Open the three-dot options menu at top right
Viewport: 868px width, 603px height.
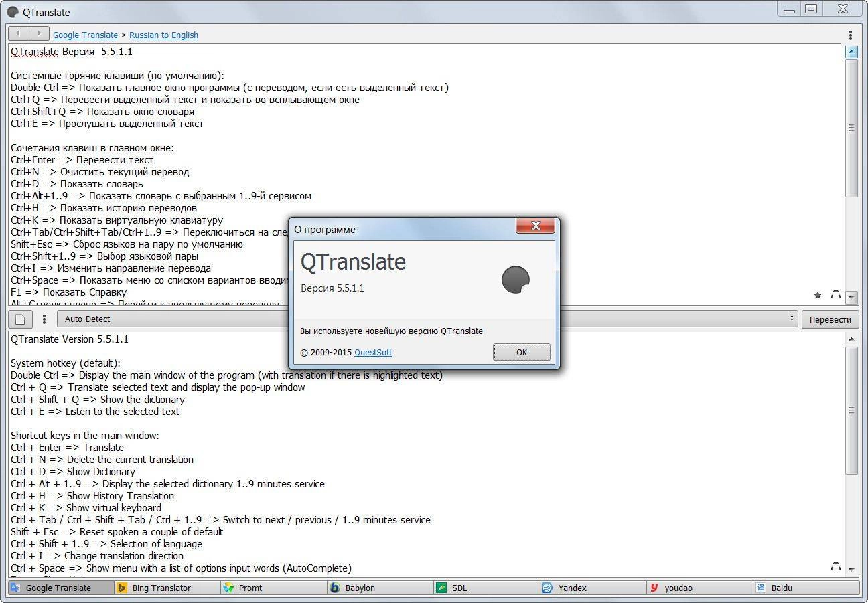click(851, 35)
